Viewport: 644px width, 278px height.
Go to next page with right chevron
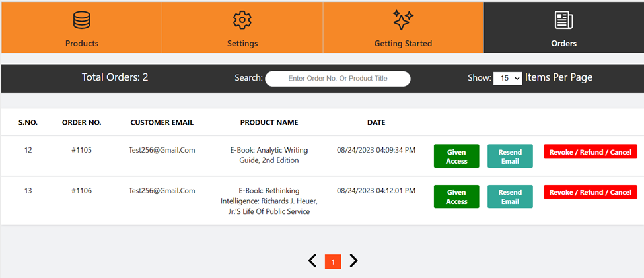tap(353, 261)
